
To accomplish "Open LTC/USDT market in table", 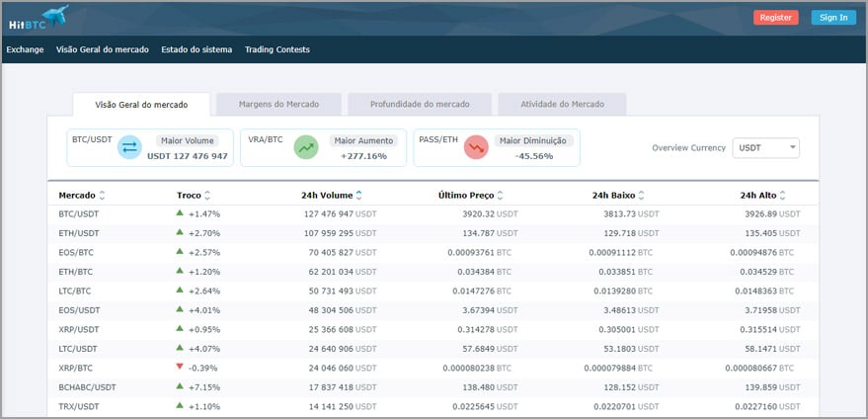I will 77,349.
